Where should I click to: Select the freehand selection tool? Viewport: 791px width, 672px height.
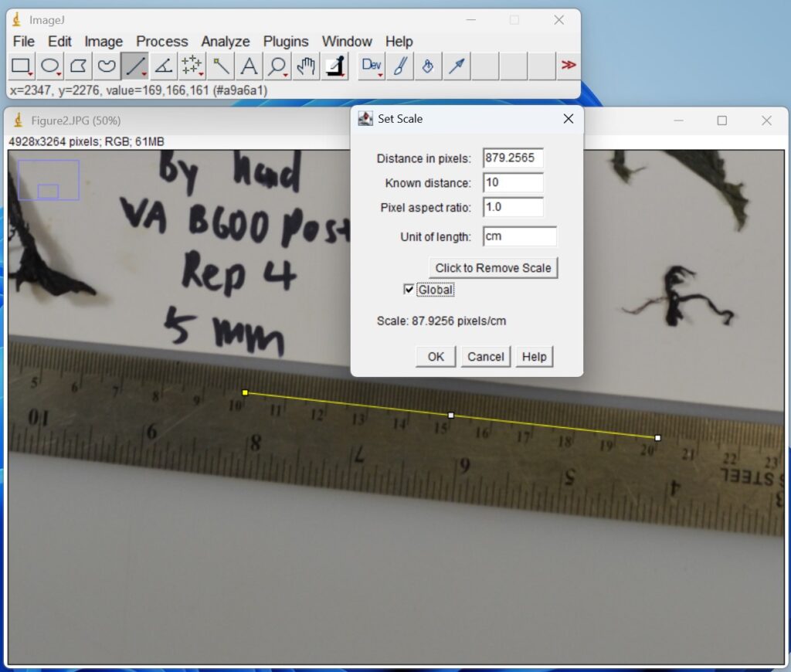point(107,66)
